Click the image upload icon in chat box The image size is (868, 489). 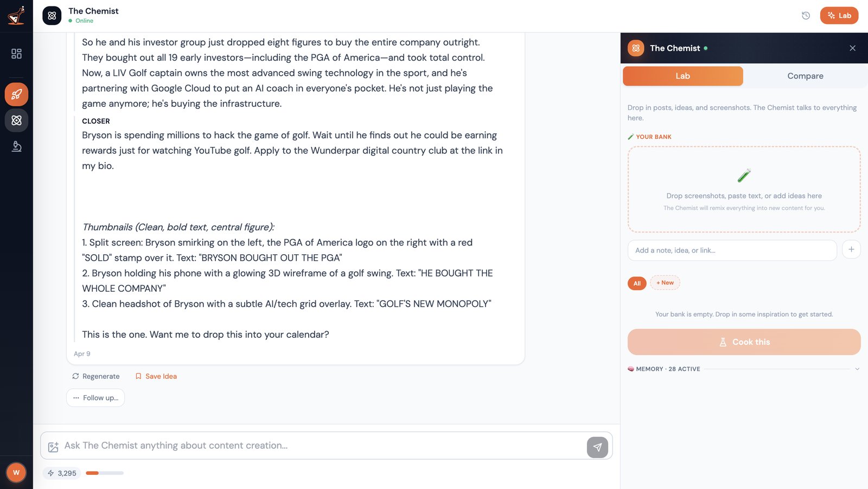(x=53, y=447)
